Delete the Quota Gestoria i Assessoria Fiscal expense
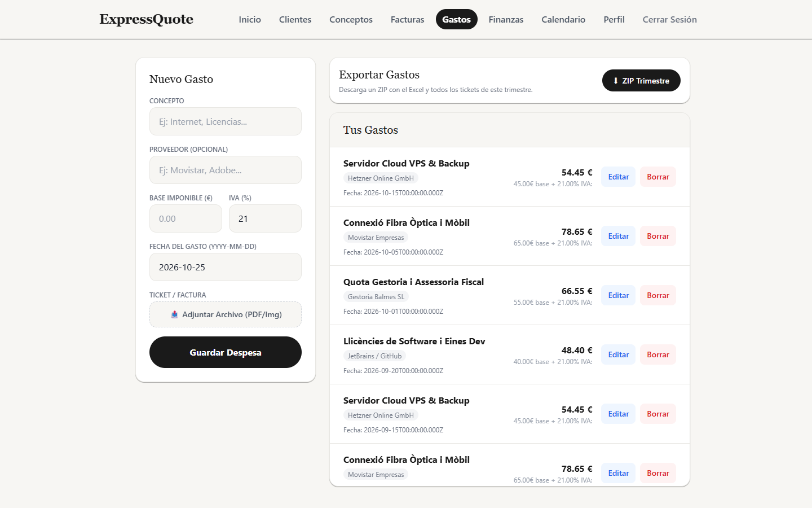 [x=658, y=295]
